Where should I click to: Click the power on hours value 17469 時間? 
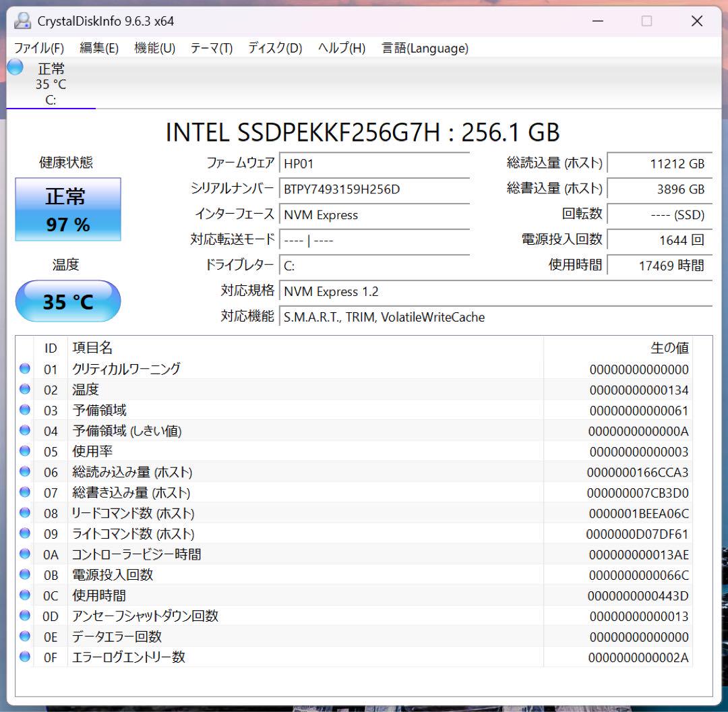coord(660,266)
